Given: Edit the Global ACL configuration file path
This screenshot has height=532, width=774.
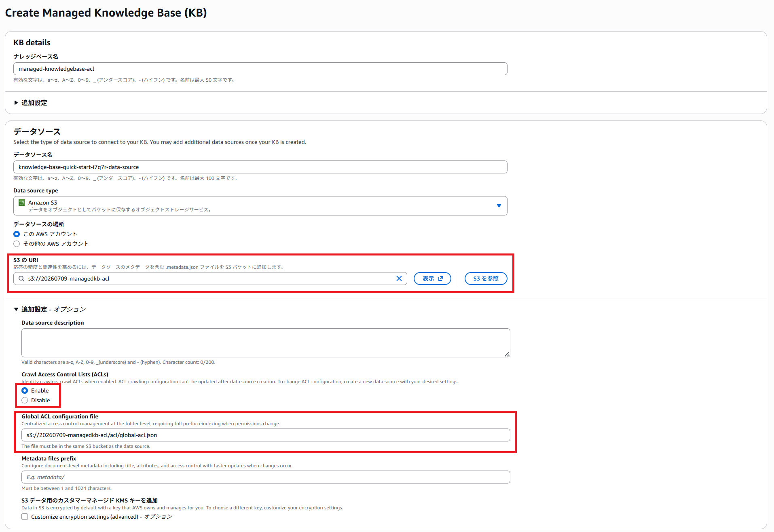Looking at the screenshot, I should (266, 435).
